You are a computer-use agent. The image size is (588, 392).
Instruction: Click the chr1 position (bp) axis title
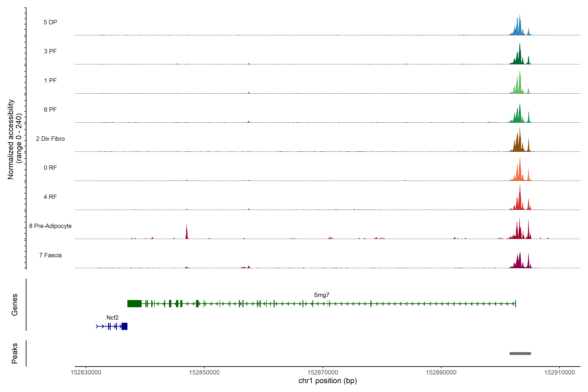tap(327, 381)
